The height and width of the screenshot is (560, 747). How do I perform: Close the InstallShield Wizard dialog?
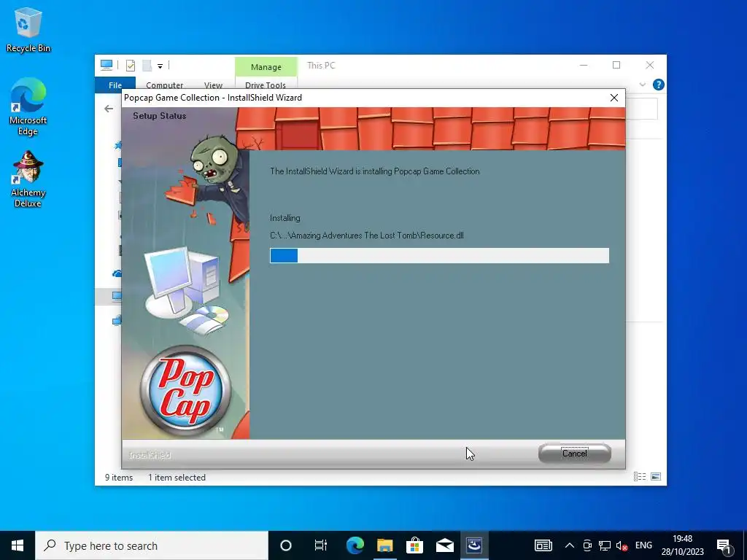[x=614, y=98]
